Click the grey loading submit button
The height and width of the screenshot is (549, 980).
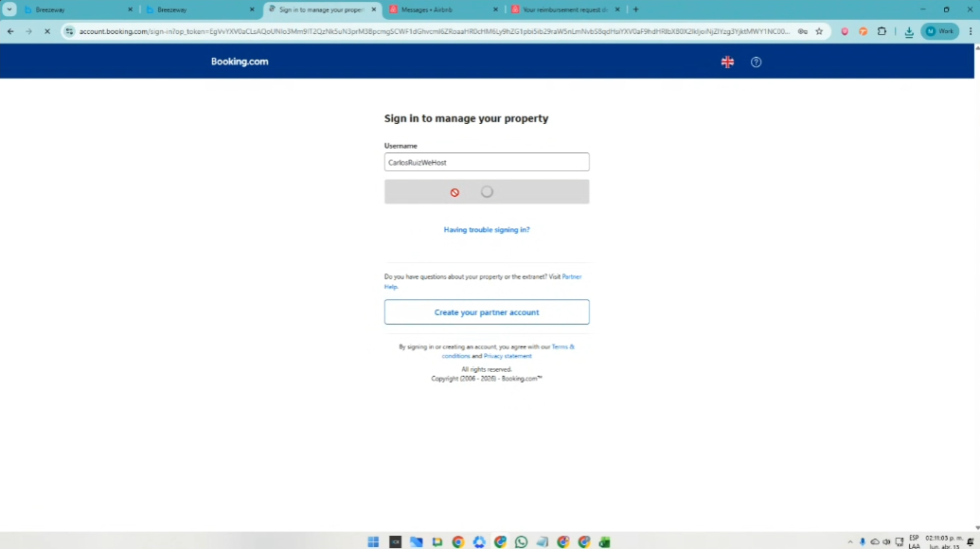click(x=487, y=192)
